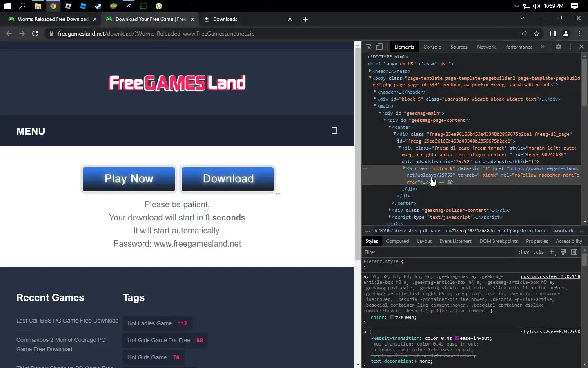Viewport: 588px width, 368px height.
Task: Select div#freeg-90242638 breadcrumb item
Action: coord(497,231)
